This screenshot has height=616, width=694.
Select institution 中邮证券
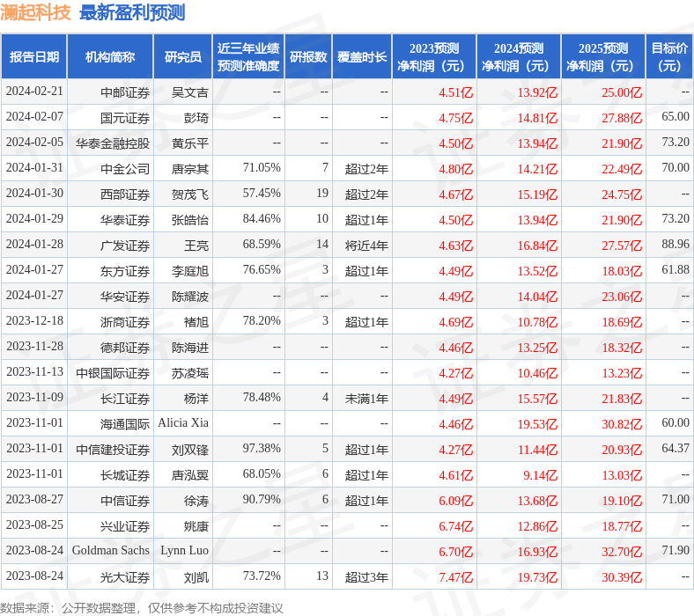point(125,92)
